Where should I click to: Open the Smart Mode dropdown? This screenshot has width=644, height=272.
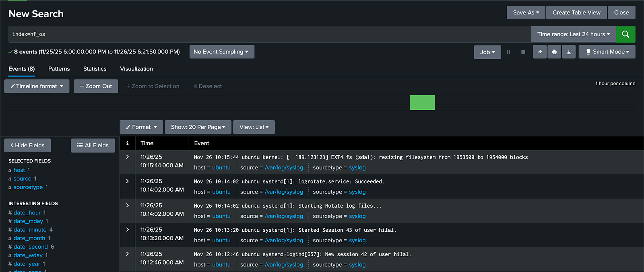tap(607, 52)
